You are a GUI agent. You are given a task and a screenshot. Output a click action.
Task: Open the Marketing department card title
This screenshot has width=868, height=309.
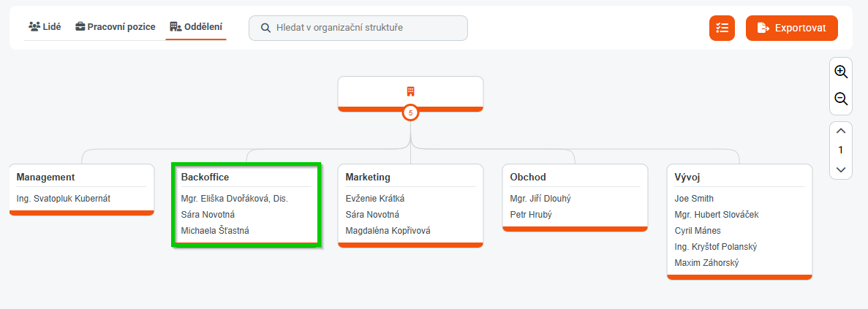[x=368, y=177]
